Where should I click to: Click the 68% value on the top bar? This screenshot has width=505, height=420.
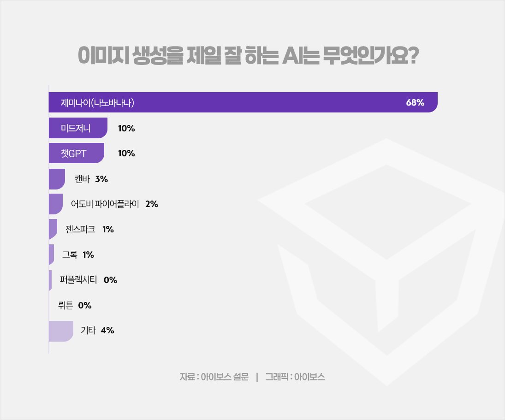click(415, 103)
